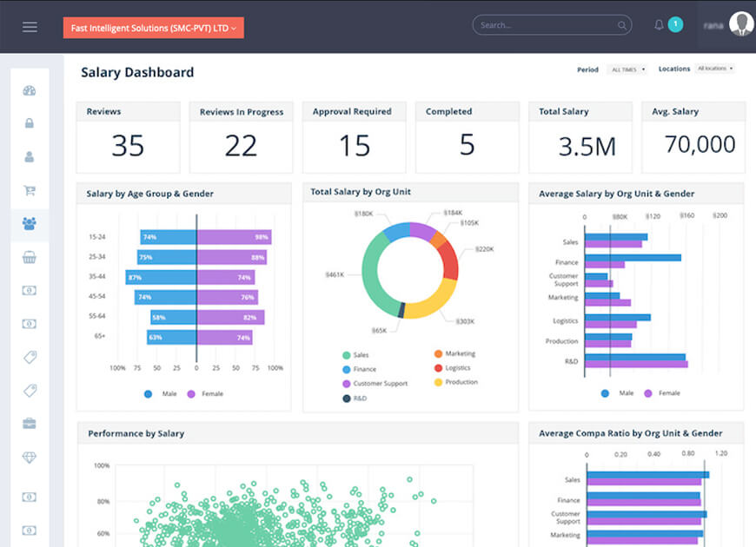Open the briefcase sidebar icon
Viewport: 756px width, 547px height.
pyautogui.click(x=30, y=424)
